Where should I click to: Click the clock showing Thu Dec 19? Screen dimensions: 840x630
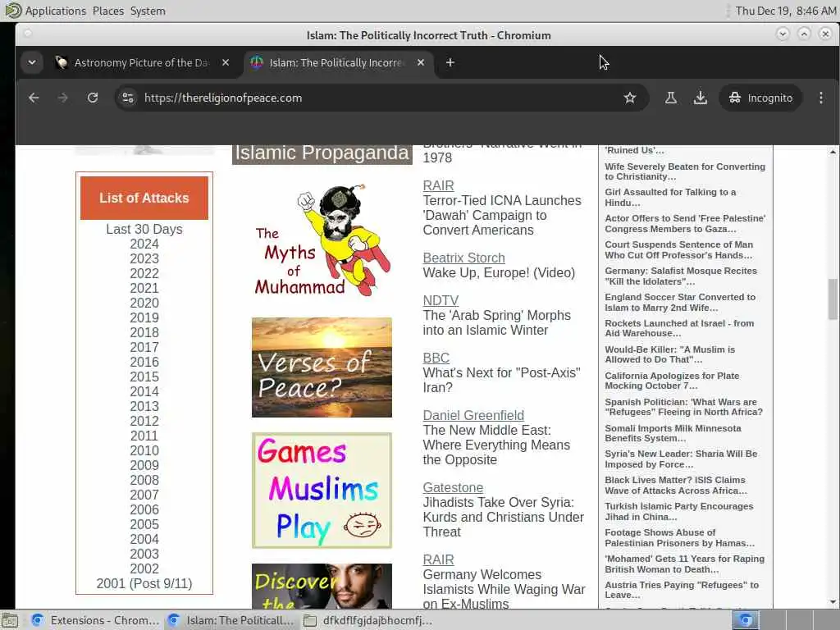785,11
